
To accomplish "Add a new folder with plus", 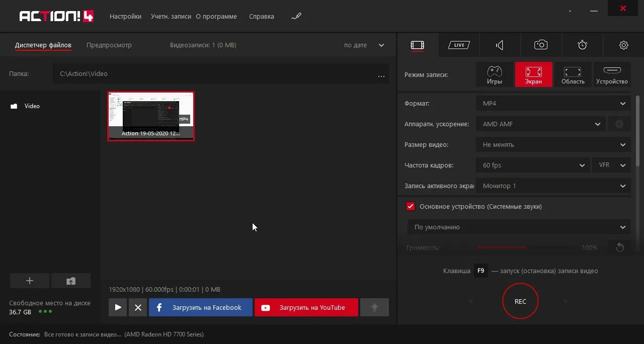I will pyautogui.click(x=30, y=281).
